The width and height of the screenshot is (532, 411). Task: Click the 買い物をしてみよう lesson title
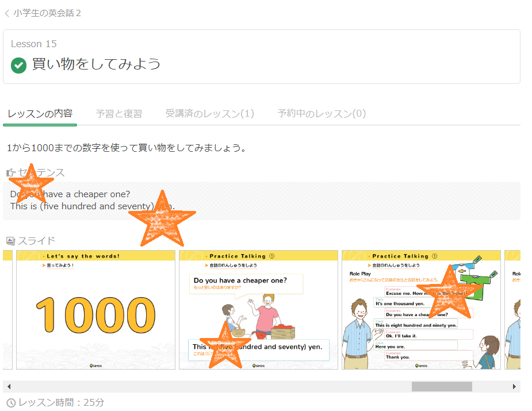point(96,64)
